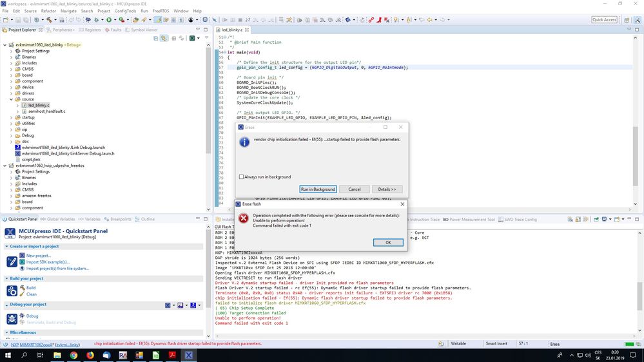
Task: Expand the amazon-freertos folder
Action: point(12,196)
